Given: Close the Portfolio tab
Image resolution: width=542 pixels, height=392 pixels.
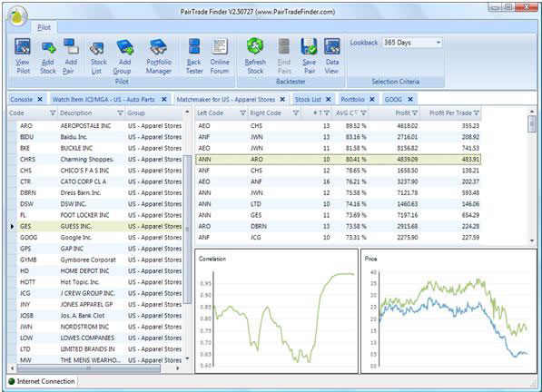Looking at the screenshot, I should coord(372,100).
